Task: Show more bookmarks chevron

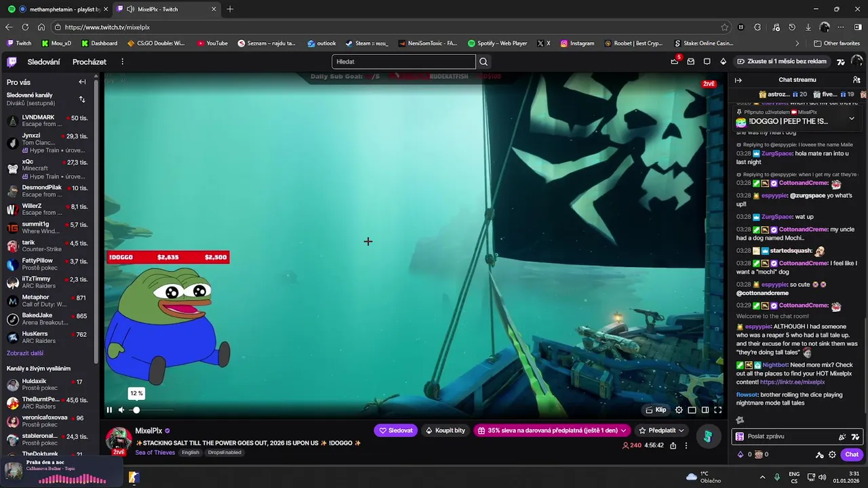Action: pos(797,43)
